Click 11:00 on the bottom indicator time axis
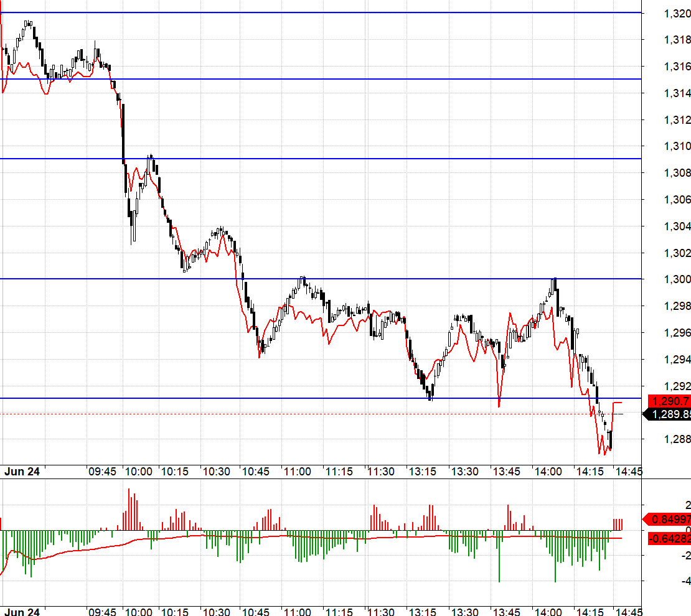The width and height of the screenshot is (691, 616). (298, 612)
